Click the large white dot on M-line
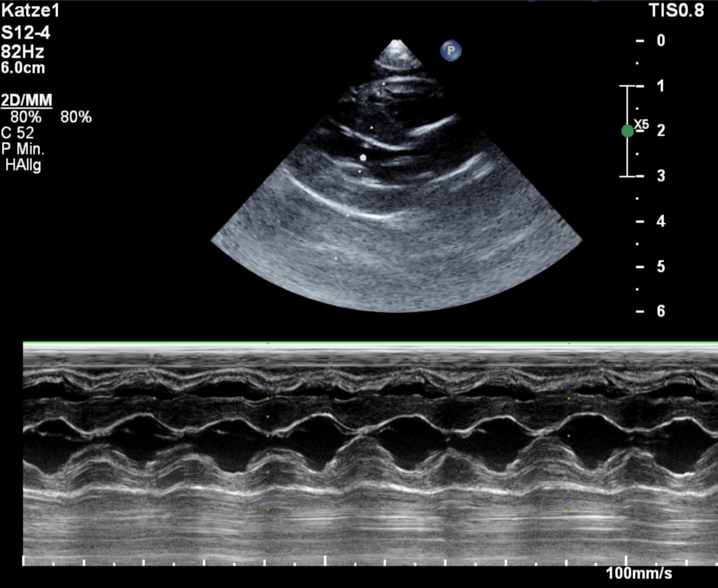This screenshot has height=588, width=718. (x=363, y=157)
